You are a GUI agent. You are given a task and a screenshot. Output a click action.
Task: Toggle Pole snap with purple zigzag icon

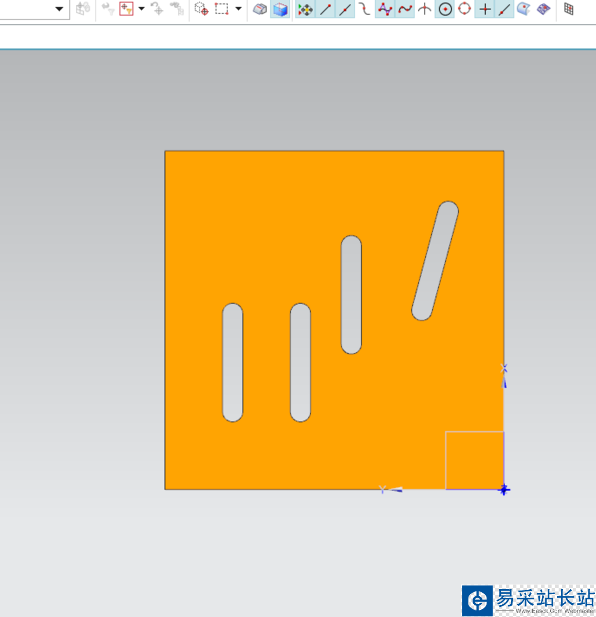385,9
